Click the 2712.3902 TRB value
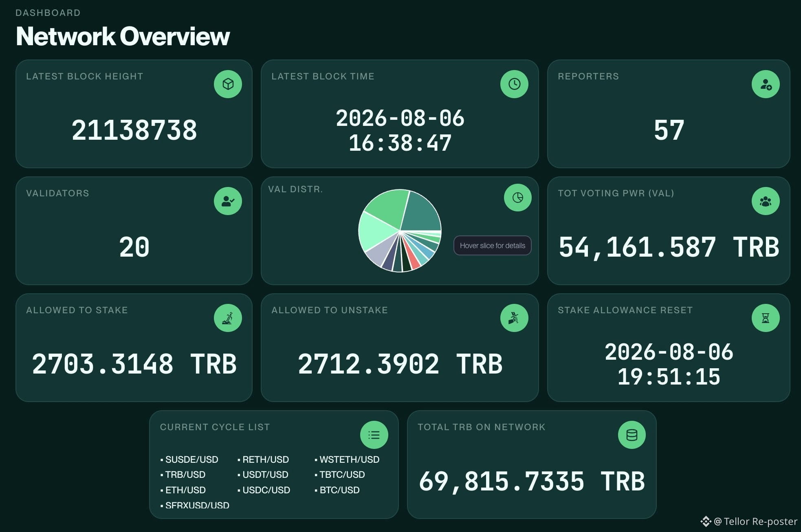Screen dimensions: 801x532 coord(400,364)
